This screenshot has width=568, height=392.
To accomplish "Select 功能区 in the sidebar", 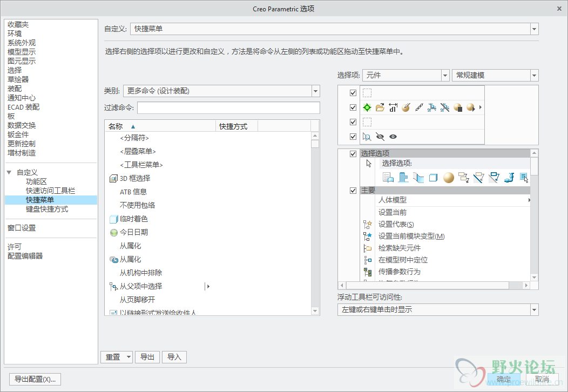I will pos(36,181).
